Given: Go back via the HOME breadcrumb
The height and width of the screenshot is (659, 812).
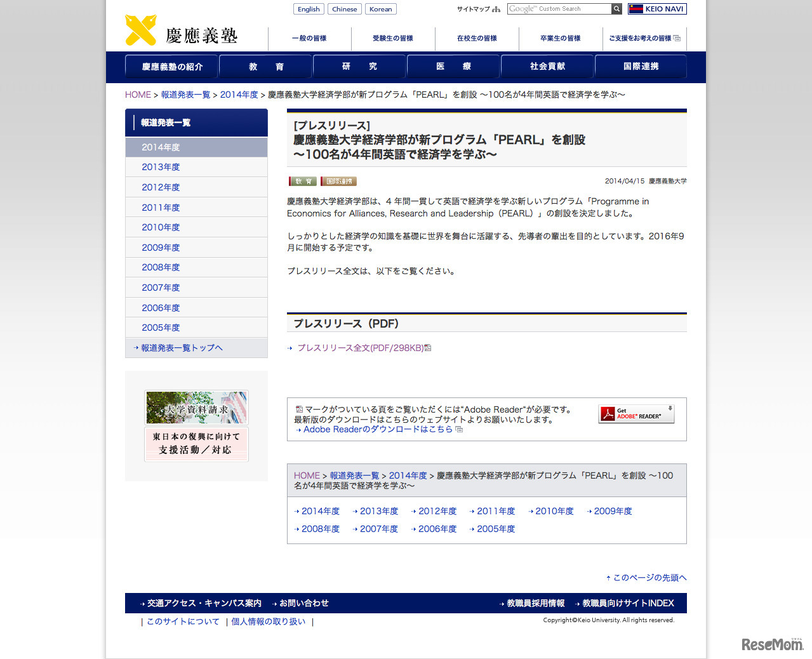Looking at the screenshot, I should [x=138, y=94].
